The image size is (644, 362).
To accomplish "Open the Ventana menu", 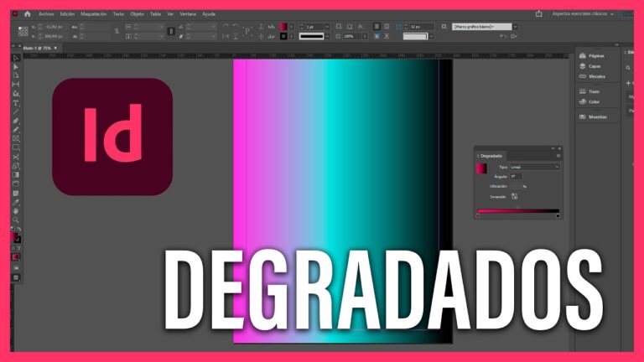I will 188,14.
